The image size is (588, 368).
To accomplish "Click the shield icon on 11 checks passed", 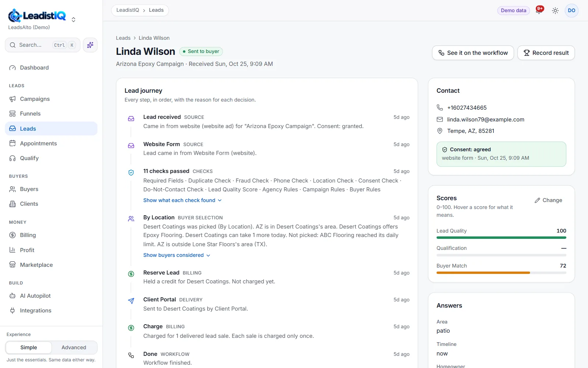I will tap(131, 172).
